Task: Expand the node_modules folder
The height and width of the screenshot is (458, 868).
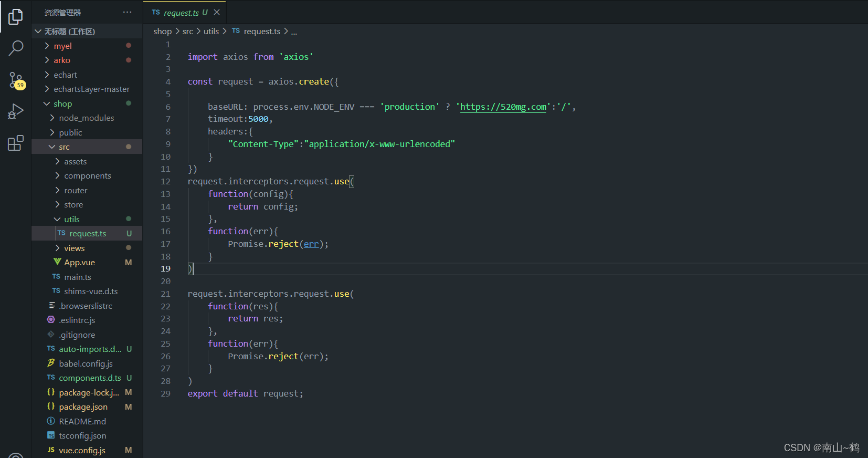Action: click(x=52, y=118)
